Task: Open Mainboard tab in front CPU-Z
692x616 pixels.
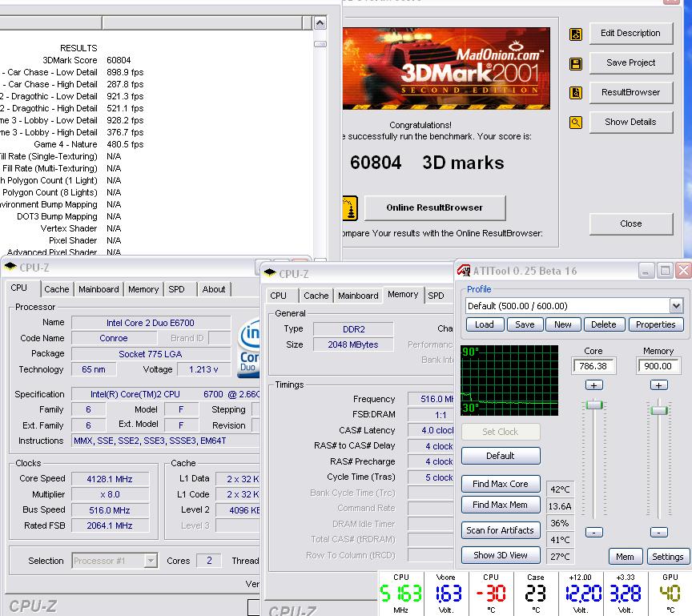Action: (358, 296)
